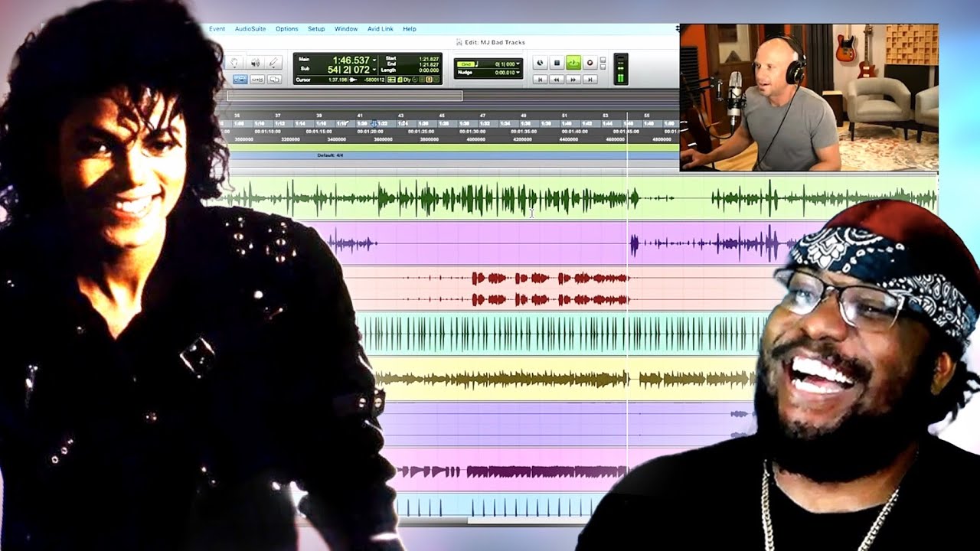
Task: Open the Help menu
Action: (410, 29)
